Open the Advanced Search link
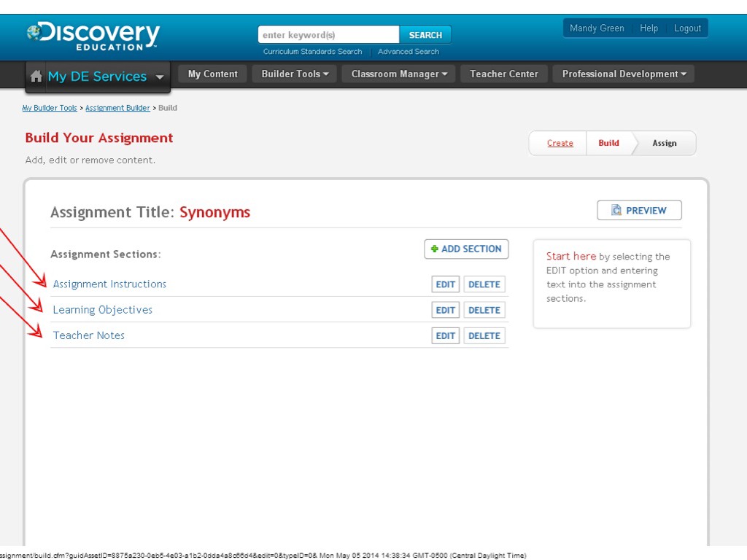 tap(408, 52)
